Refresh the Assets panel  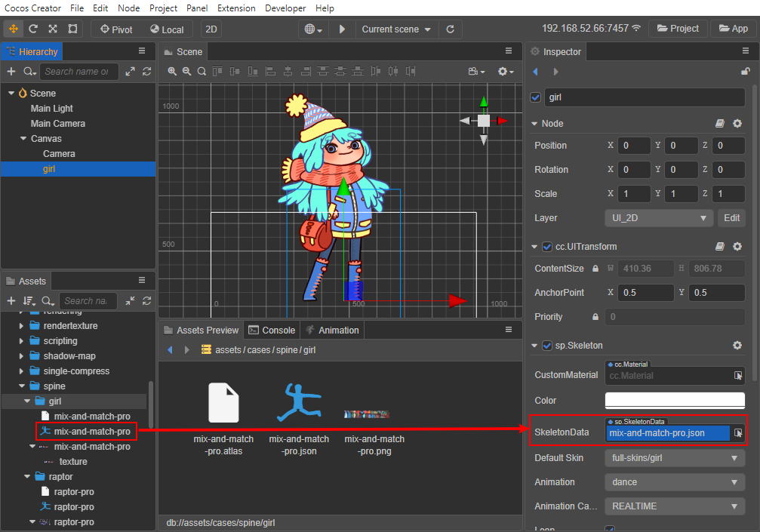point(147,301)
